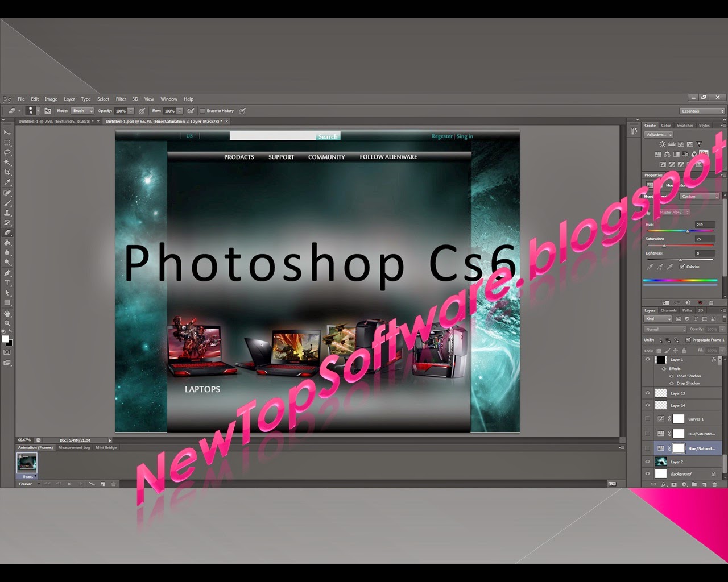Click the Create new group folder icon

tap(694, 484)
